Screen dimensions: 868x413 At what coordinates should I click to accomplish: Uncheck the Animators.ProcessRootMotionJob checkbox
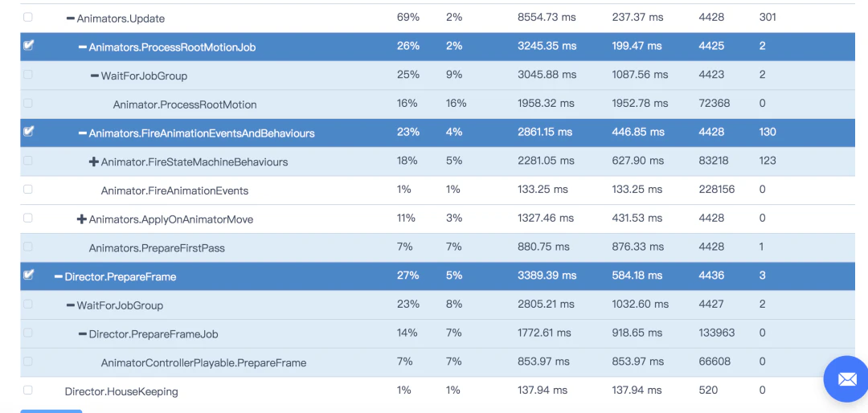pos(27,45)
